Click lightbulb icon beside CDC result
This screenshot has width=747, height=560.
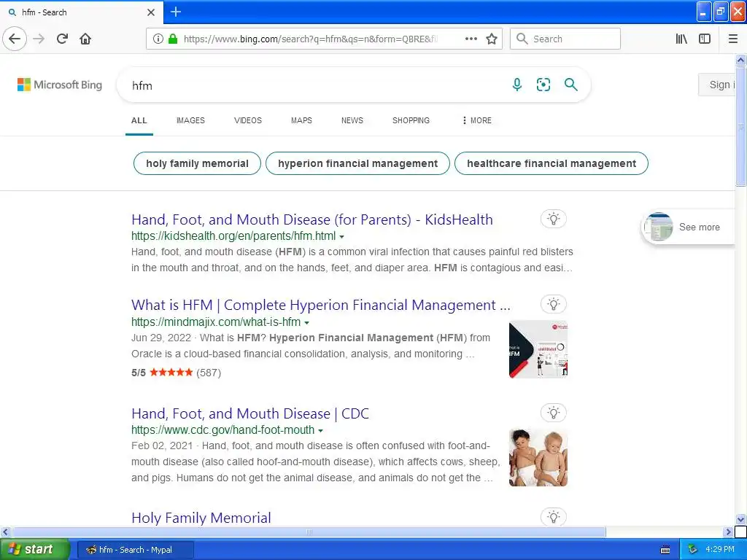[x=554, y=413]
